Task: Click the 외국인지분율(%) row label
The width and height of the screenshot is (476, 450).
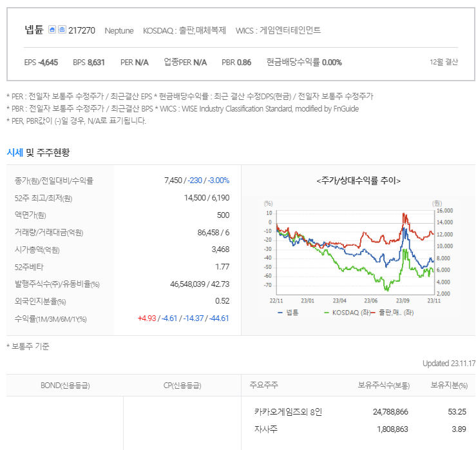Action: [x=41, y=302]
